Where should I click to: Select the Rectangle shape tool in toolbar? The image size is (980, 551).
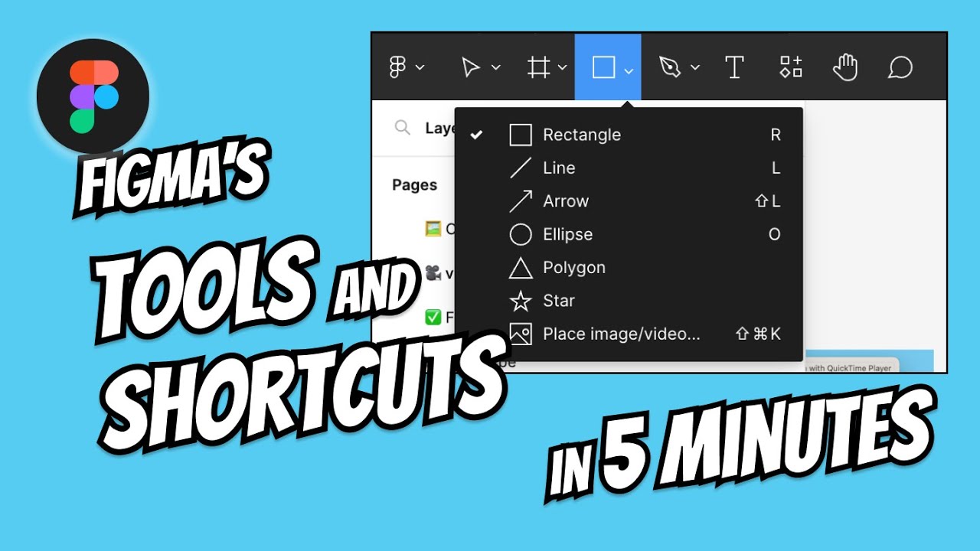603,67
